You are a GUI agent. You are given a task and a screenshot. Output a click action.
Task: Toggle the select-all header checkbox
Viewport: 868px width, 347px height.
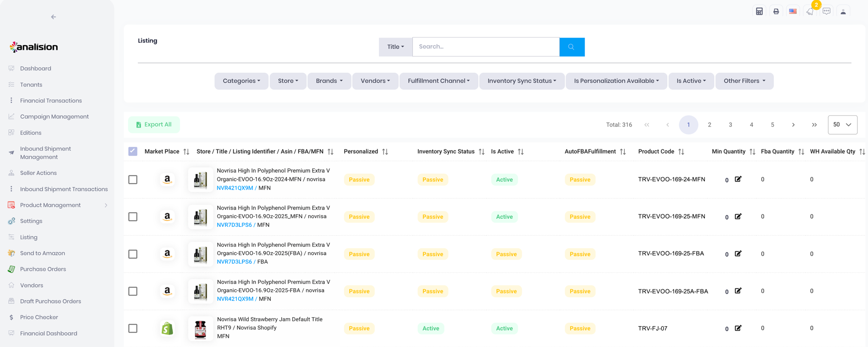pos(133,151)
